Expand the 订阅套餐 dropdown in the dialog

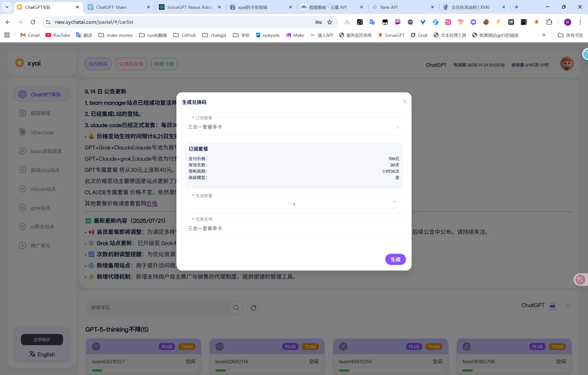tap(398, 127)
